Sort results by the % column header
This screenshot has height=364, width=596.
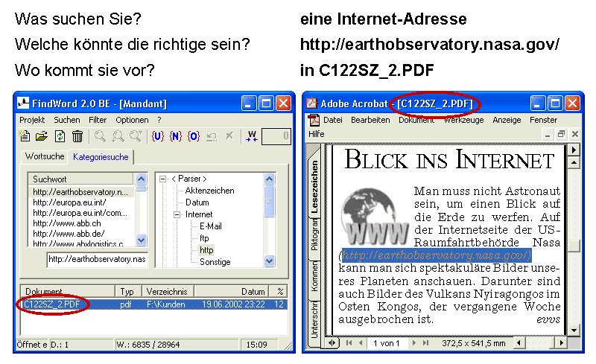pyautogui.click(x=279, y=292)
